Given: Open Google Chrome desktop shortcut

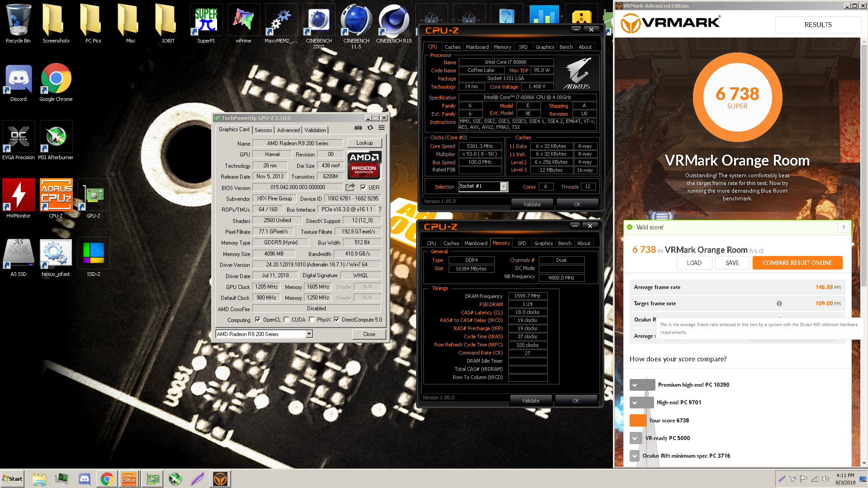Looking at the screenshot, I should (56, 82).
